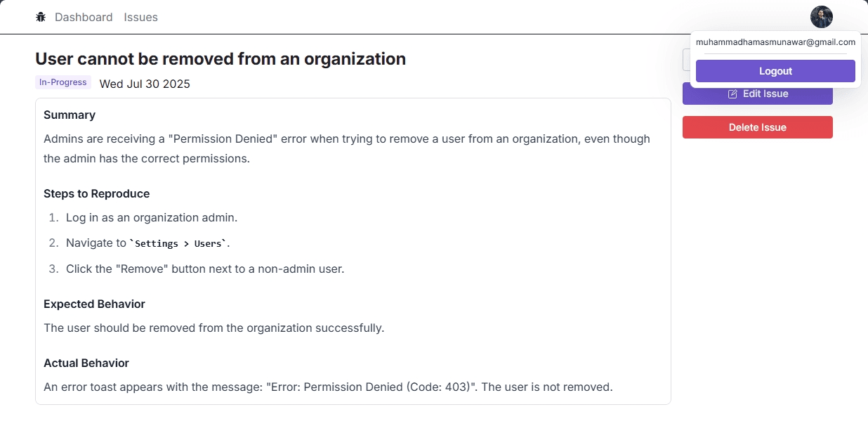Click the Settings > Users code text
Screen dimensions: 868x445
click(180, 243)
